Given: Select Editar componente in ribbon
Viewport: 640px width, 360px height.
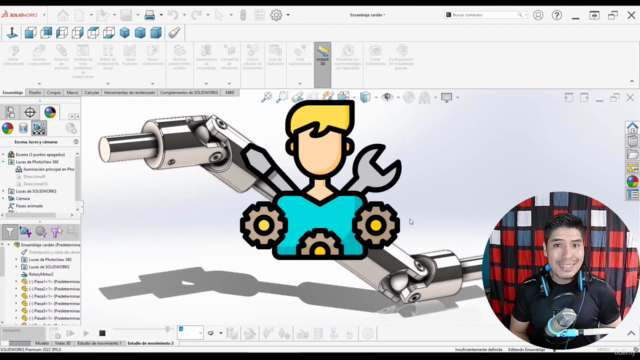Looking at the screenshot, I should tap(13, 56).
